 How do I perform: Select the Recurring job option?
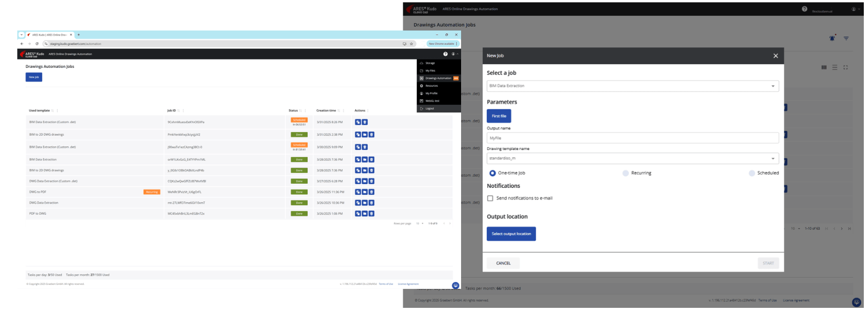click(x=626, y=173)
